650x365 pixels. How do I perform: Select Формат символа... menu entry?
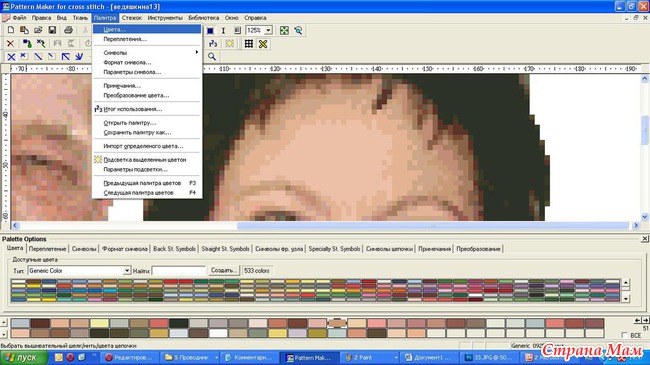[x=147, y=62]
